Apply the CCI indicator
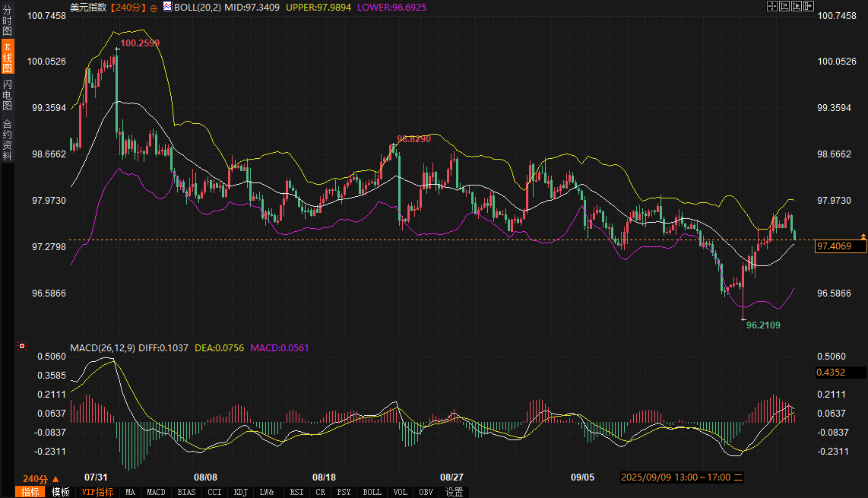Viewport: 868px width, 498px height. click(x=214, y=492)
